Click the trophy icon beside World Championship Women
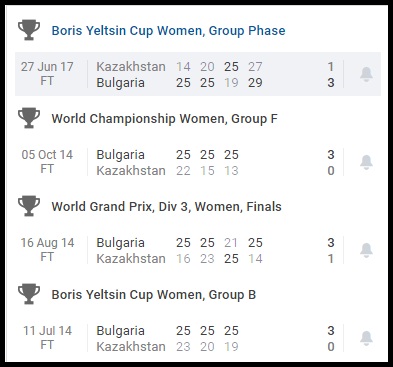This screenshot has height=367, width=393. (x=29, y=118)
